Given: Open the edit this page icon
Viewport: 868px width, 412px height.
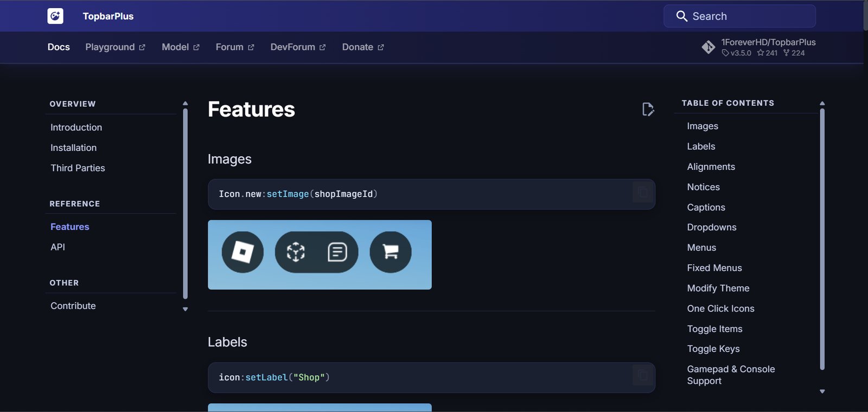Looking at the screenshot, I should 648,110.
